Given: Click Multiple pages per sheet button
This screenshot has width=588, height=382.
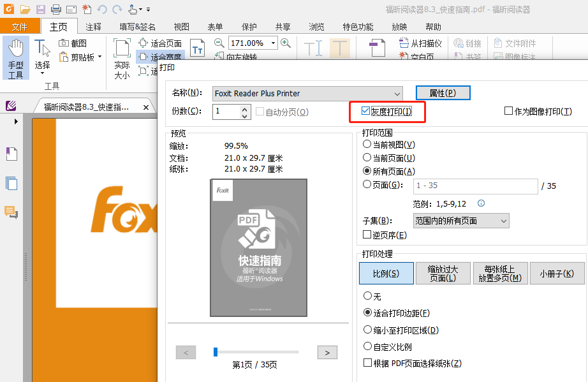Looking at the screenshot, I should [500, 274].
